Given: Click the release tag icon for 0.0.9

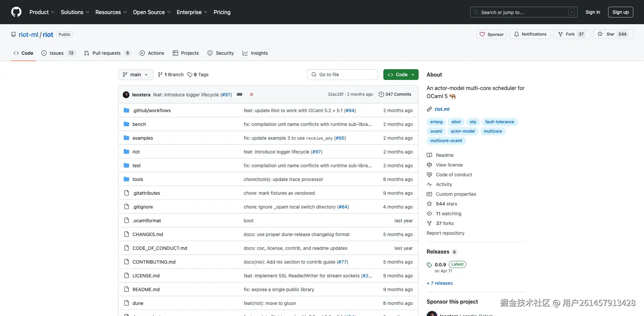Looking at the screenshot, I should [429, 265].
